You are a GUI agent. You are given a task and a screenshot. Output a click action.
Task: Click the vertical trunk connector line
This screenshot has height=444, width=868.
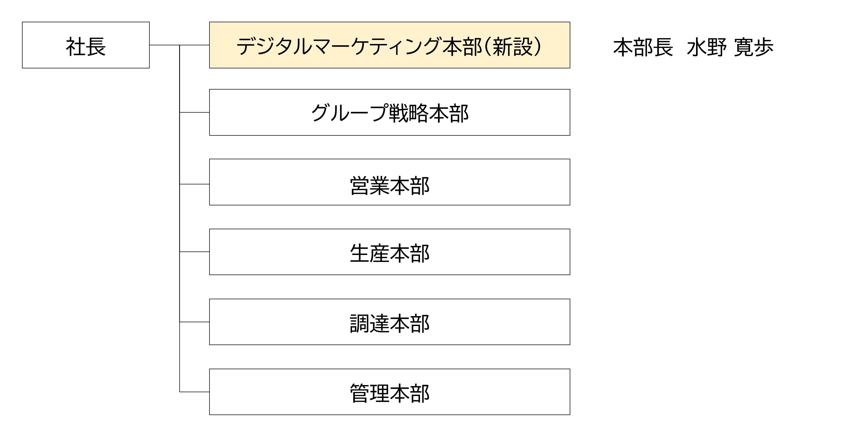(x=180, y=219)
